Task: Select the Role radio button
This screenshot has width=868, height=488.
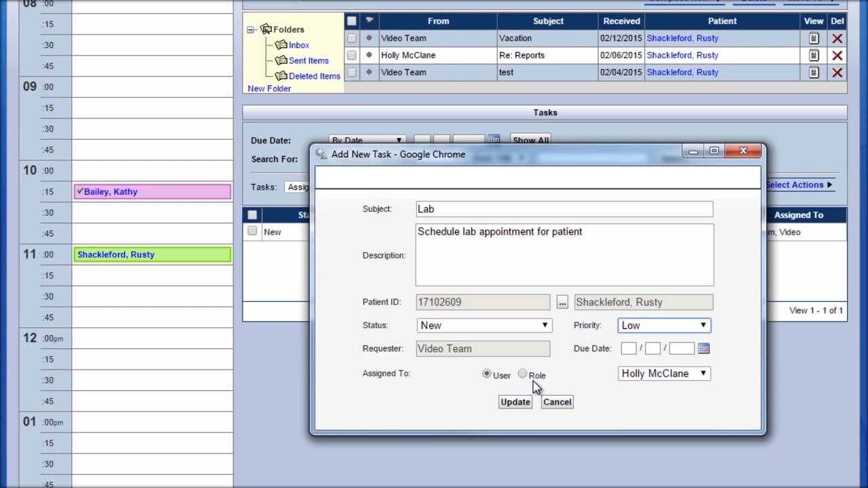Action: point(522,373)
